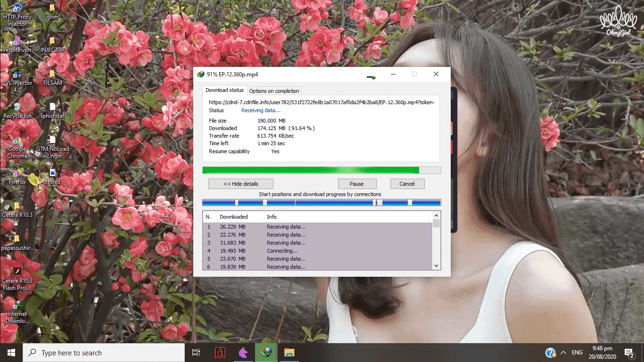The width and height of the screenshot is (644, 362).
Task: Click the blue connections progress bar
Action: [x=322, y=202]
